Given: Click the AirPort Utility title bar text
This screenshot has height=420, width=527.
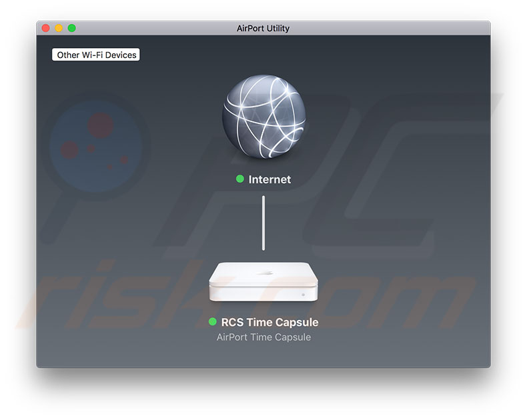Looking at the screenshot, I should coord(263,28).
